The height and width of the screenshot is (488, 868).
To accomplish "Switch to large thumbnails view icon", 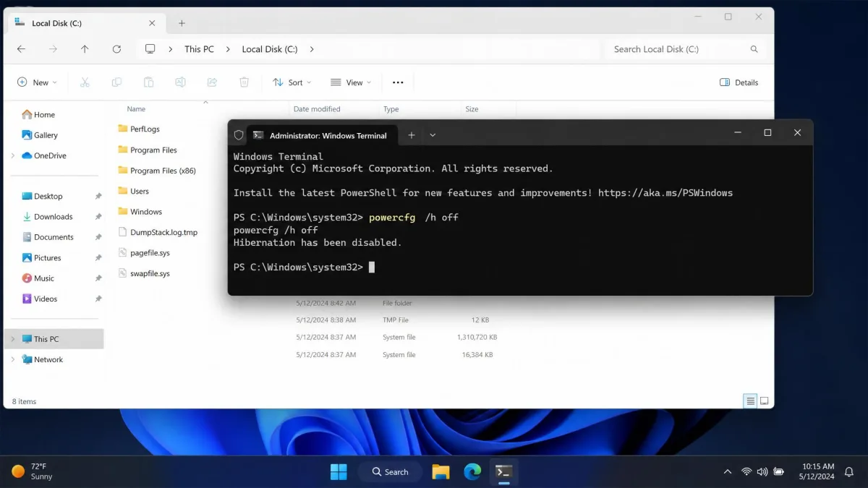I will click(x=764, y=401).
